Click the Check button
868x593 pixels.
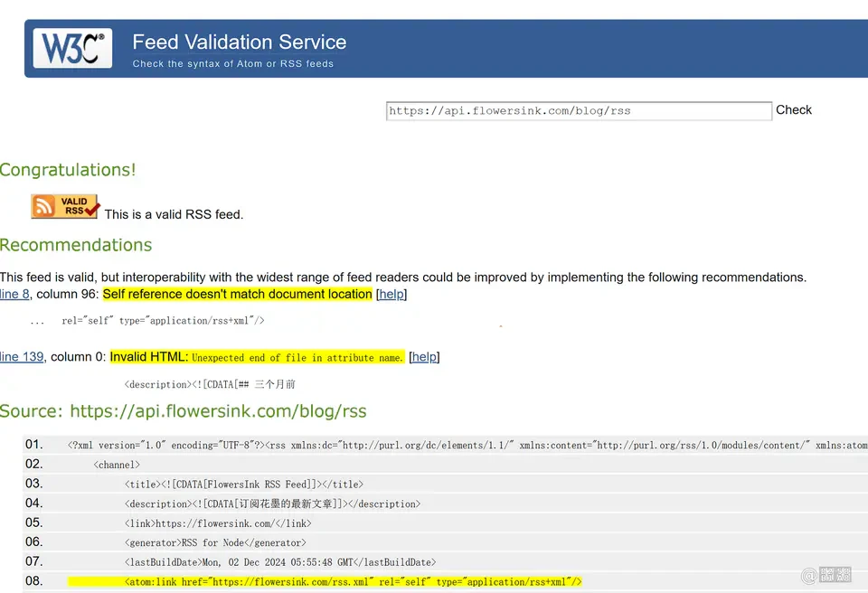793,109
